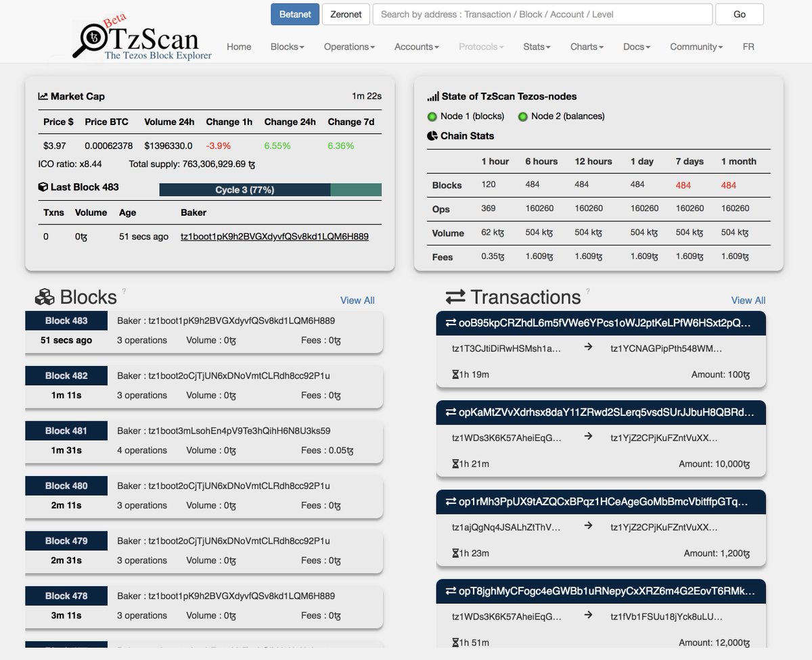Click the exchange icon on transaction ooB95kpCRZhdL6
The image size is (812, 660).
[x=451, y=323]
